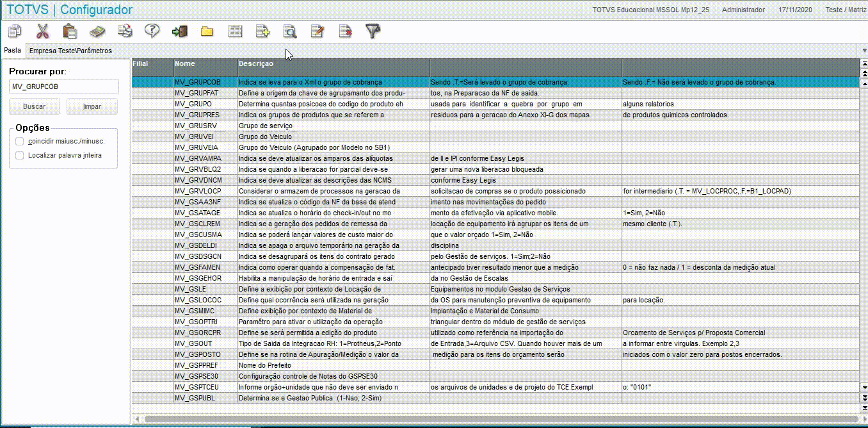Select the MV_GSLE row
Image resolution: width=868 pixels, height=428 pixels.
(x=495, y=289)
